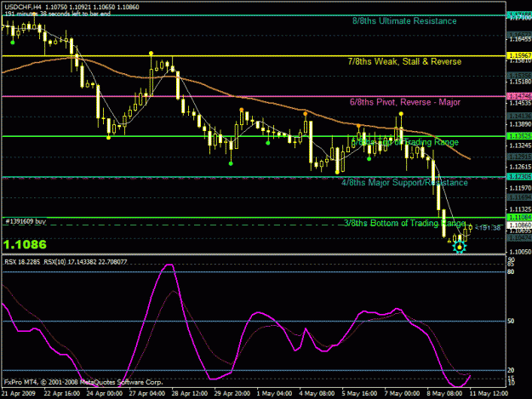This screenshot has width=532, height=399.
Task: Click the 50 level on RSX scale
Action: [511, 321]
